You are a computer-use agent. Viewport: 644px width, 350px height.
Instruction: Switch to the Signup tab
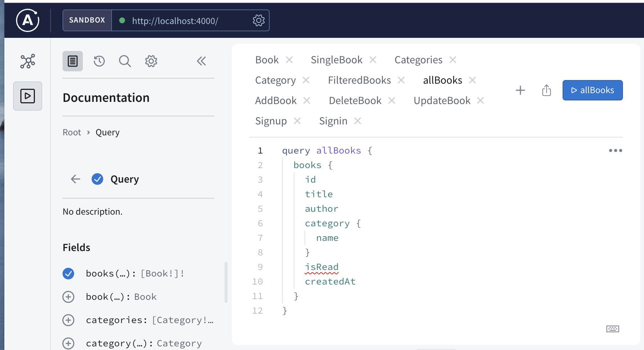271,121
